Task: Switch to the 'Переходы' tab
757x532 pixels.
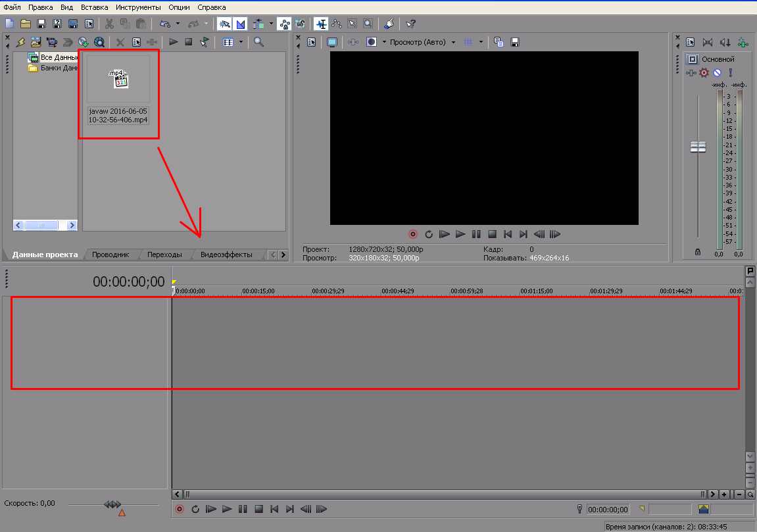Action: pyautogui.click(x=164, y=254)
